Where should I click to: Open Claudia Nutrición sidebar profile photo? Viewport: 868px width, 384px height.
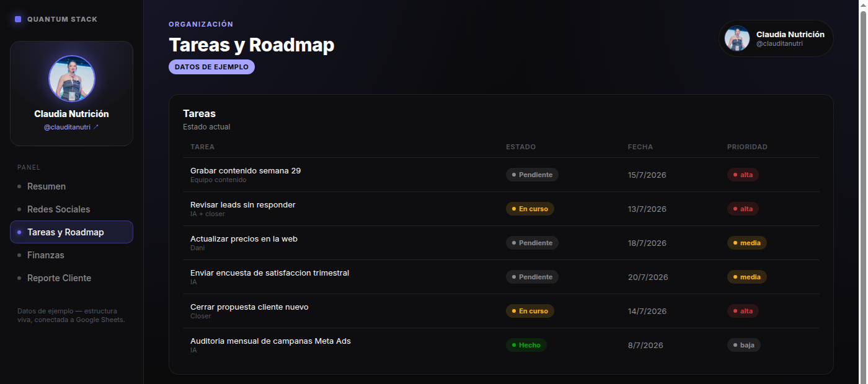pyautogui.click(x=72, y=79)
